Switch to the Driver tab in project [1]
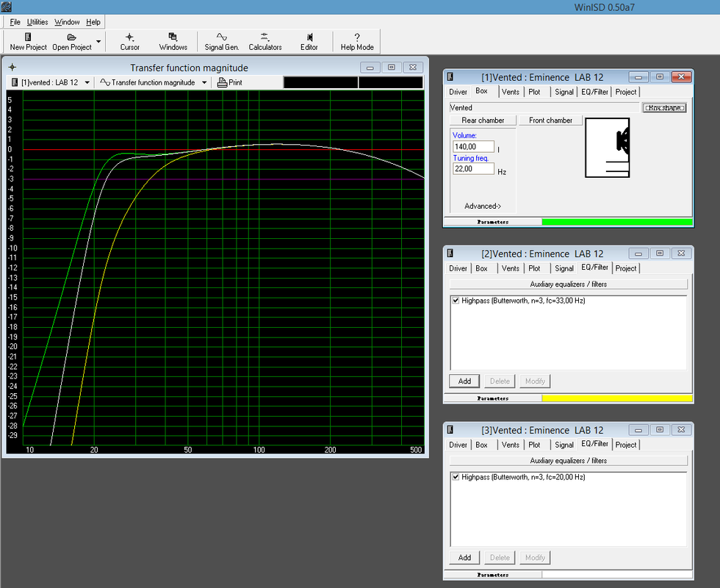The width and height of the screenshot is (720, 588). 458,92
